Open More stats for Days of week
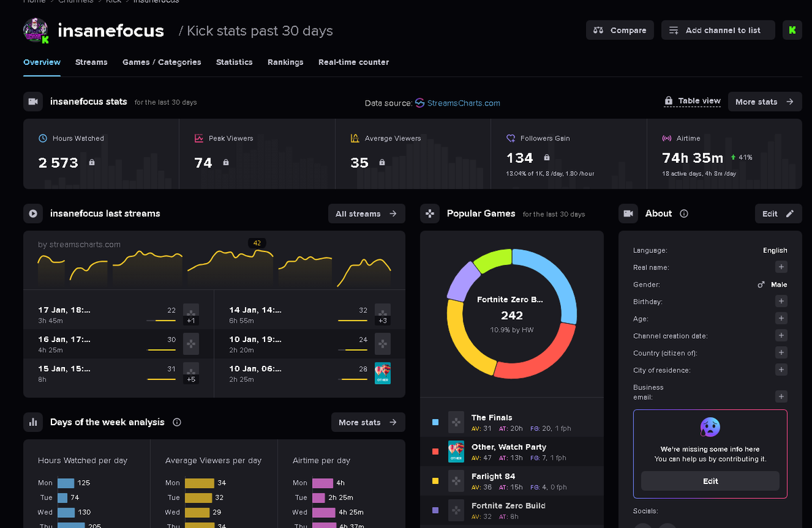Viewport: 812px width, 528px height. tap(368, 423)
